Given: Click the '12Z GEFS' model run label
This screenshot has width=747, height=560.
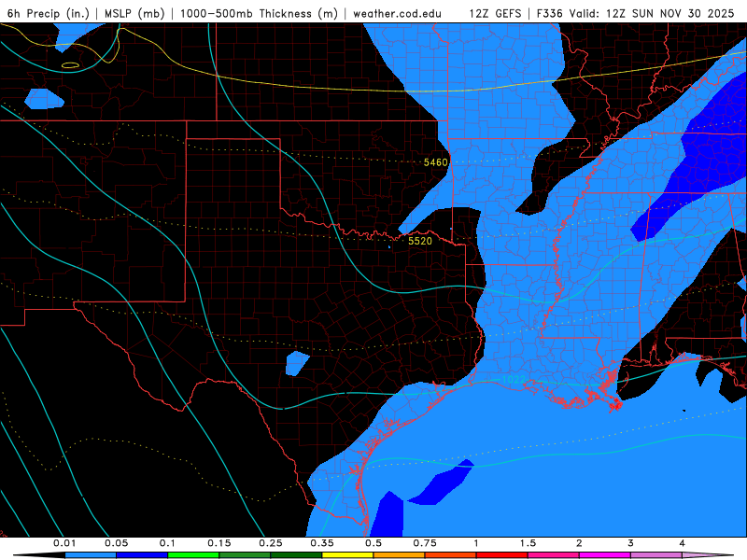Looking at the screenshot, I should (496, 13).
